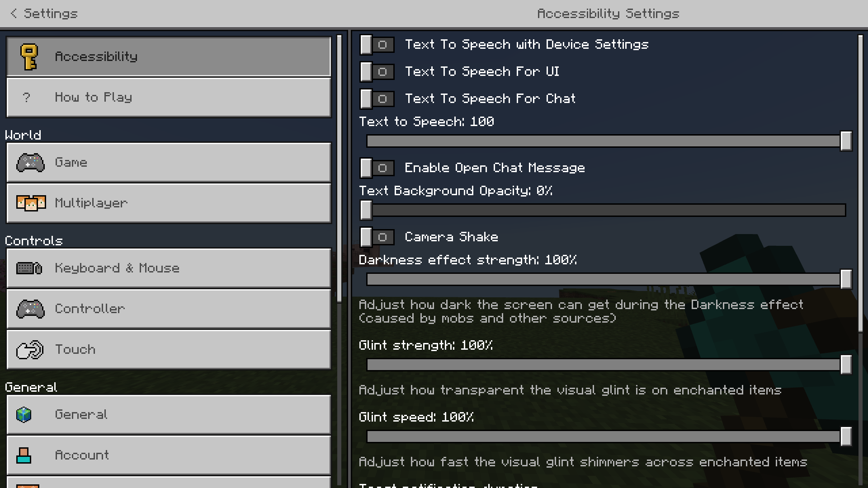Click the keyboard and mouse icon
Screen dimensions: 868x488
tap(29, 268)
